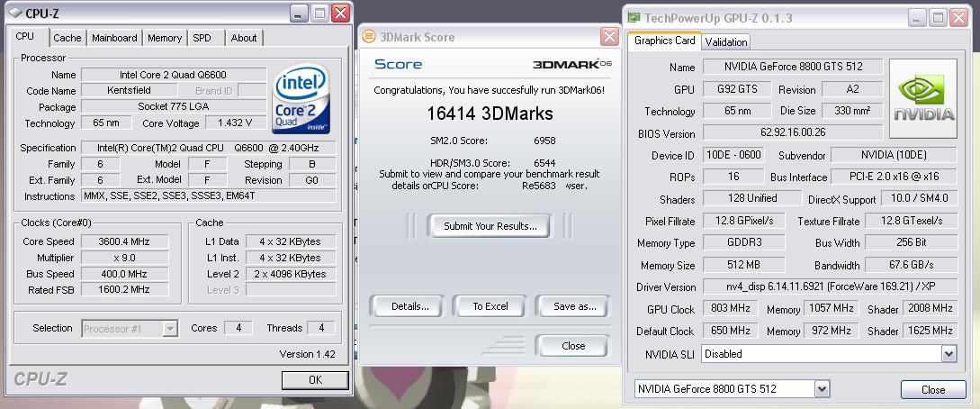
Task: Click the Instructions field MMX, SSE, SSE2
Action: pyautogui.click(x=209, y=195)
